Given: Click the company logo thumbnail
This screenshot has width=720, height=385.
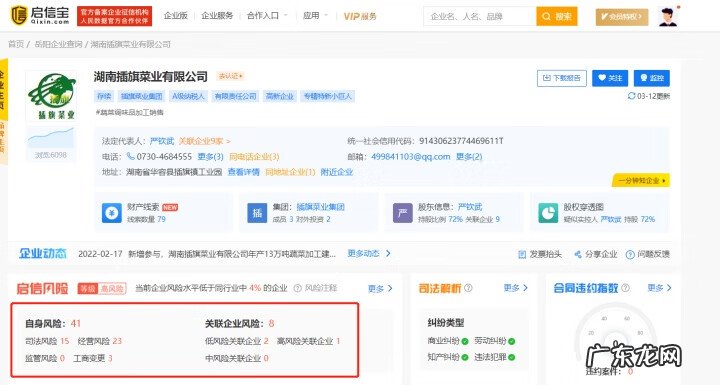Looking at the screenshot, I should [51, 96].
